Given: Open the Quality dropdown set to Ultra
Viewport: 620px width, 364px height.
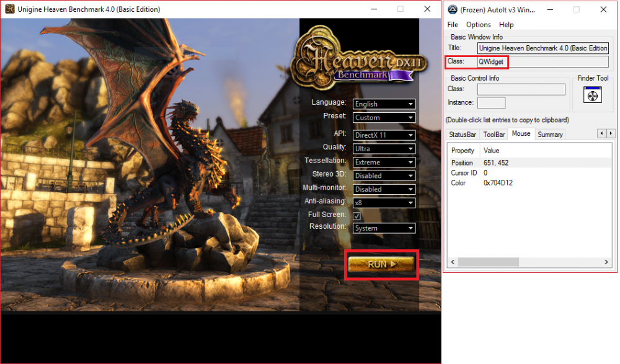Looking at the screenshot, I should (384, 149).
